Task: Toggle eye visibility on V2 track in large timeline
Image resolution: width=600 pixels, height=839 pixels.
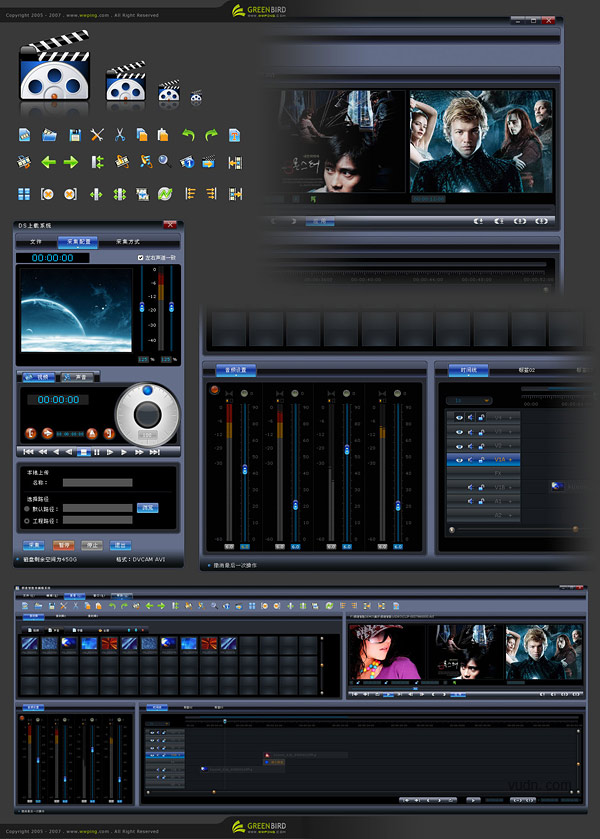Action: (459, 446)
